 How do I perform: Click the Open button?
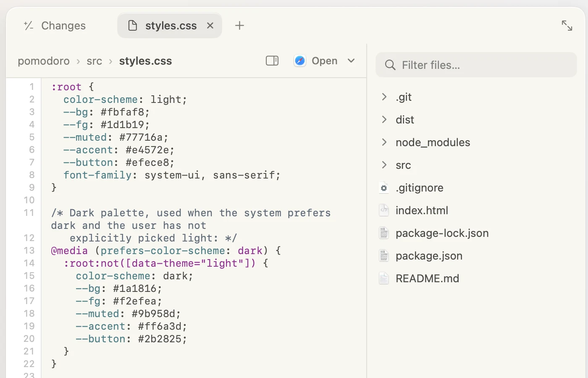[324, 61]
